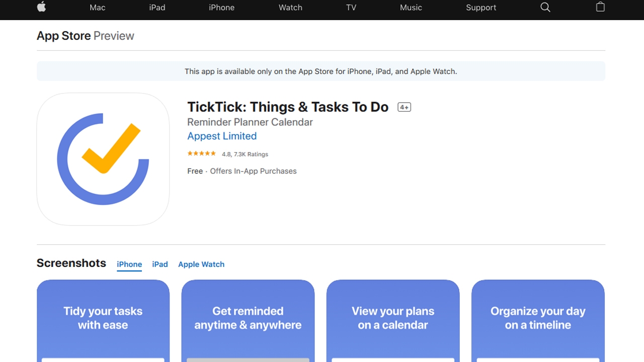Click the five-star rating stars
The image size is (644, 362).
point(202,154)
